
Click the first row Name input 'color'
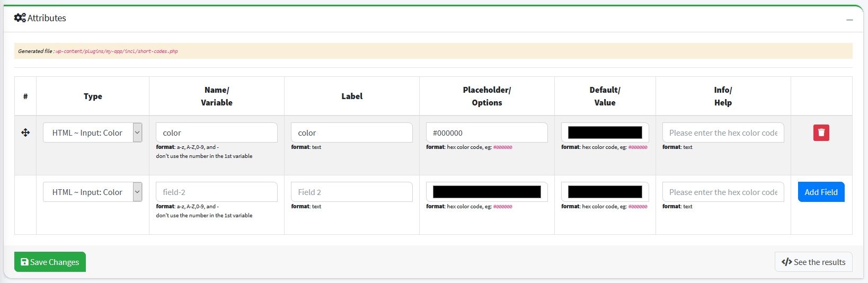click(216, 132)
